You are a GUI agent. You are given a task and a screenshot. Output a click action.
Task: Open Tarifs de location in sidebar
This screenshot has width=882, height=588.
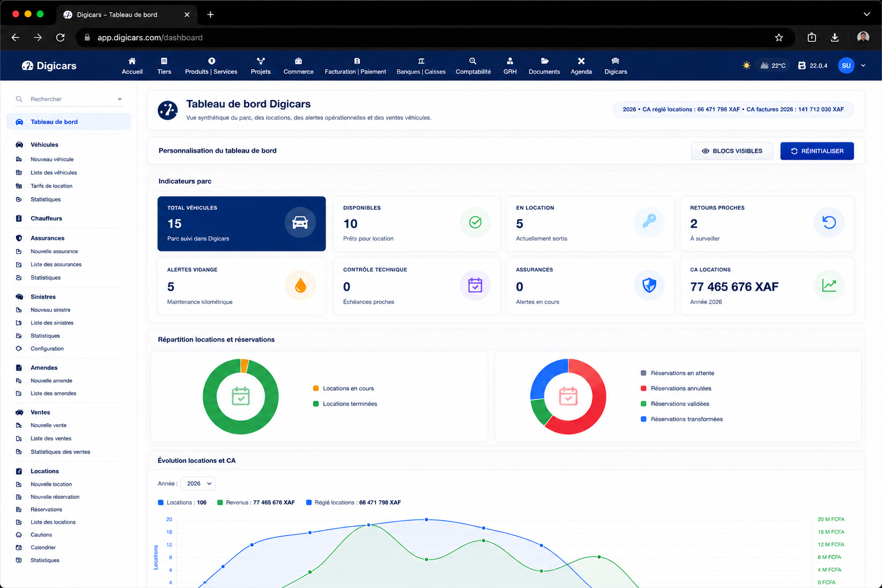(52, 186)
